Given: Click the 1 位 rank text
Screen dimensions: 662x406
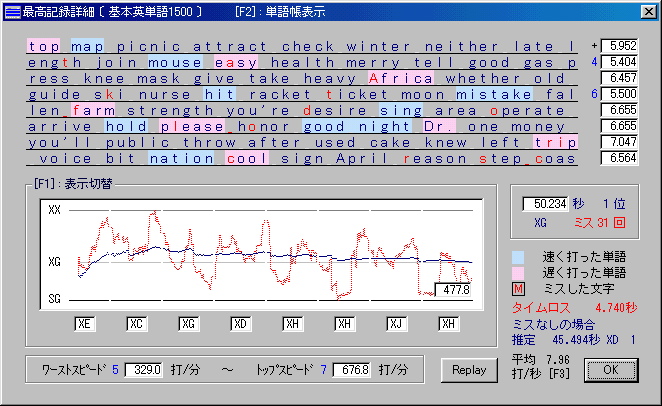Looking at the screenshot, I should point(614,204).
